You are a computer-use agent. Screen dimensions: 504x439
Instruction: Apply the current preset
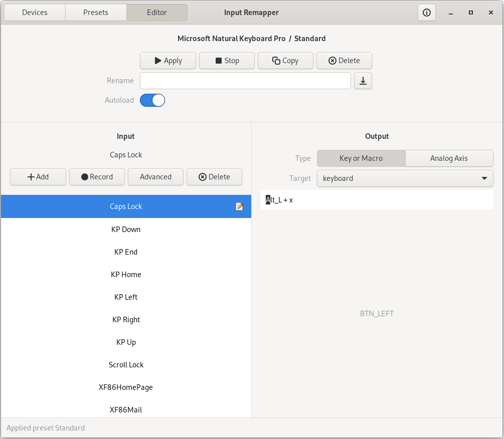(168, 61)
